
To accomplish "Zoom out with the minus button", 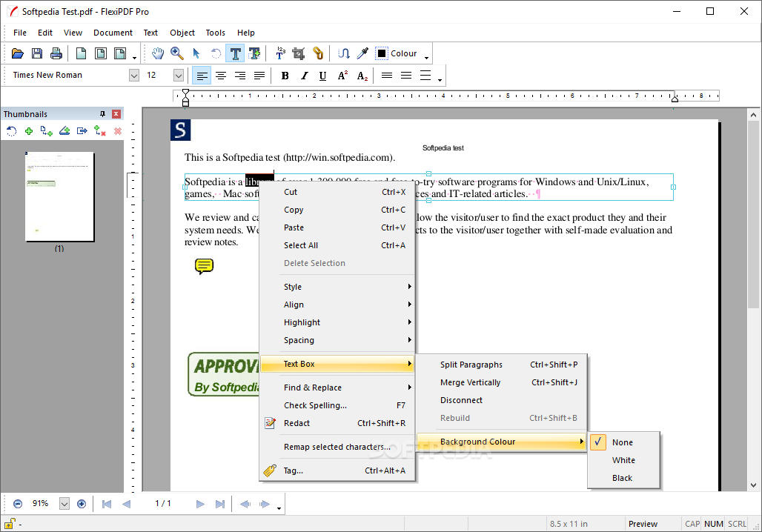I will pyautogui.click(x=18, y=504).
